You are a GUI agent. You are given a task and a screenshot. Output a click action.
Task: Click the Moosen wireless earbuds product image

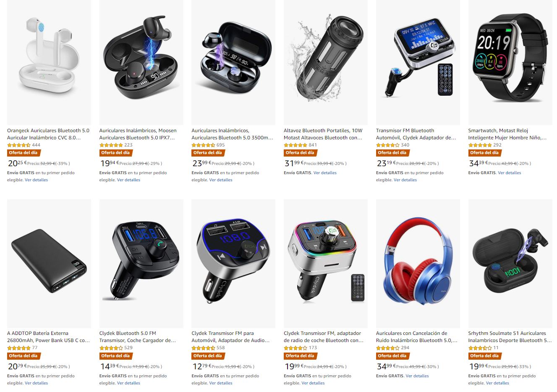[x=141, y=62]
